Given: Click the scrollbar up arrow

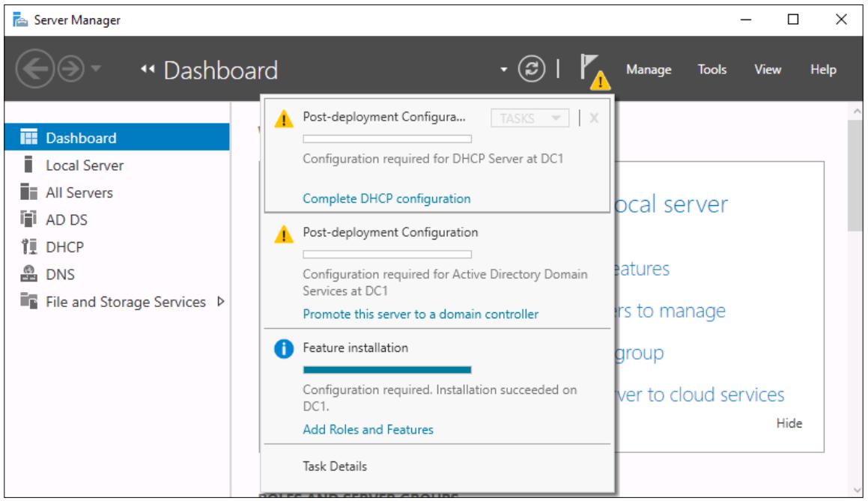Looking at the screenshot, I should coord(856,112).
